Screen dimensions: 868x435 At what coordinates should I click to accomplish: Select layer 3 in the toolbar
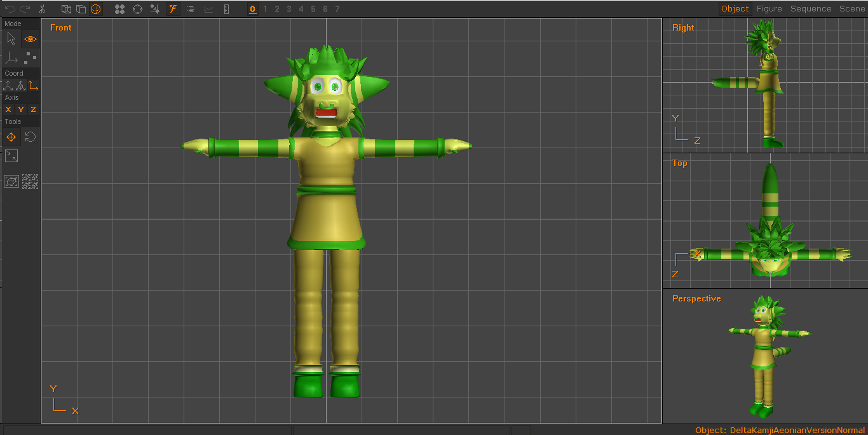(289, 9)
